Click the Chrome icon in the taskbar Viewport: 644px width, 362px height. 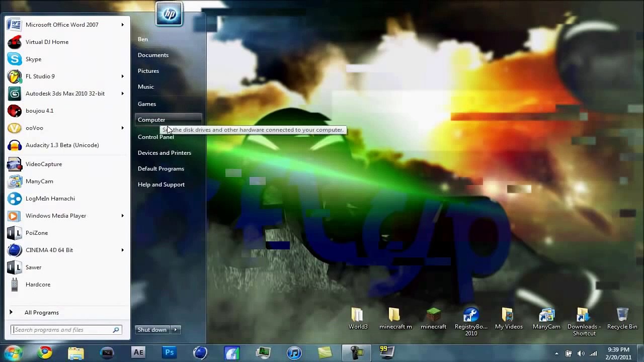[45, 353]
